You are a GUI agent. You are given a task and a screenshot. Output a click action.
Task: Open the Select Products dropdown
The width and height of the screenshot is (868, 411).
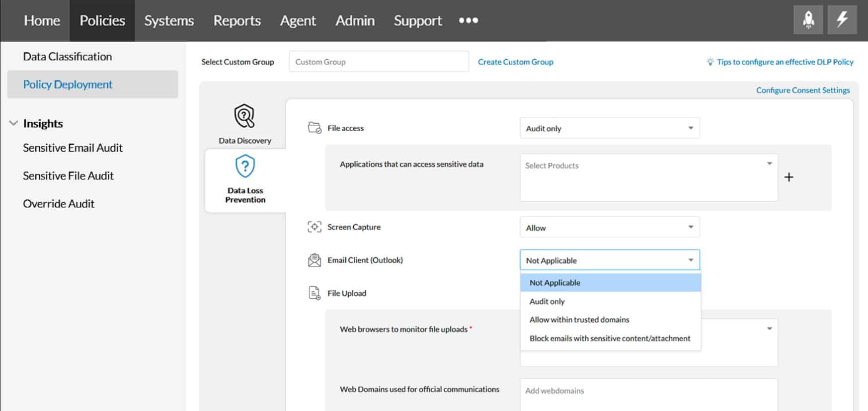point(648,177)
